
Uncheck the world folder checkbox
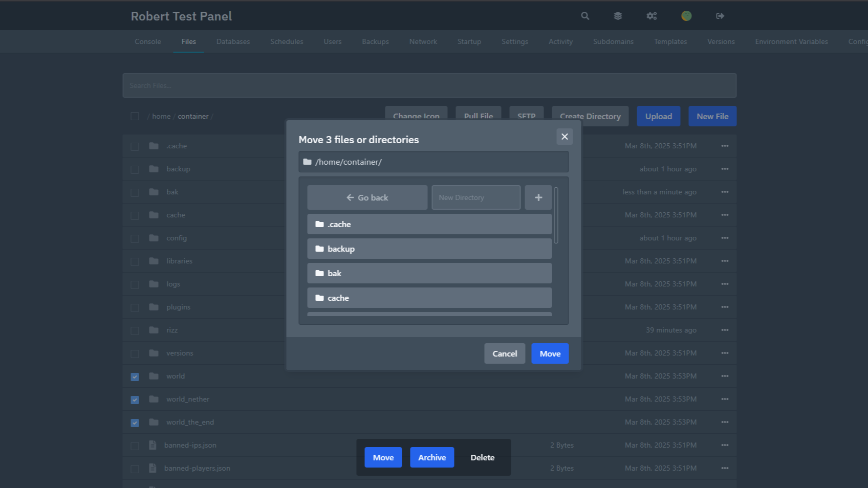click(x=135, y=376)
